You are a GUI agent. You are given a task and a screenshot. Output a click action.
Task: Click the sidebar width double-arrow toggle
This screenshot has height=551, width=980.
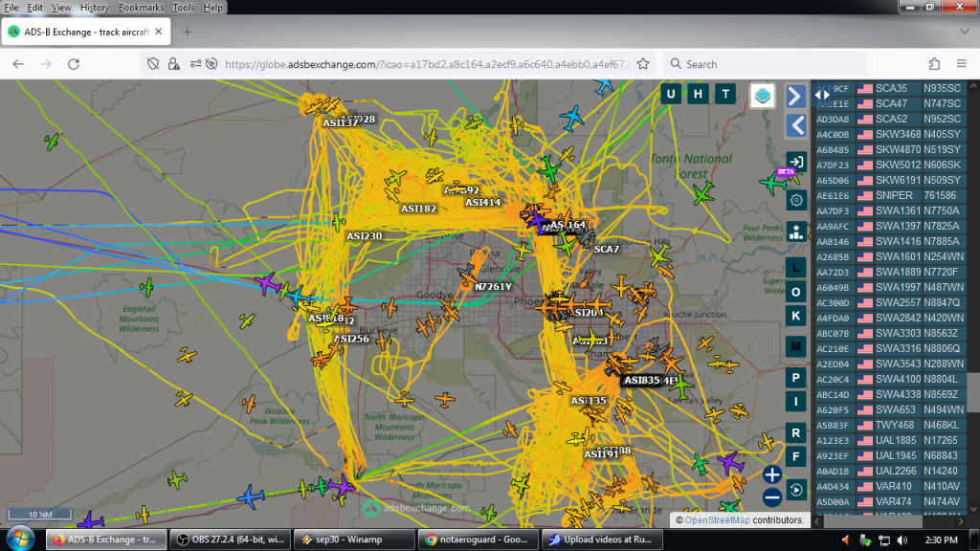[x=822, y=96]
